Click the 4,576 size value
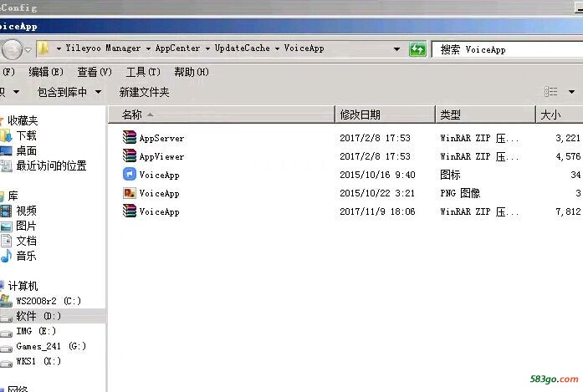The width and height of the screenshot is (583, 392). [x=568, y=156]
